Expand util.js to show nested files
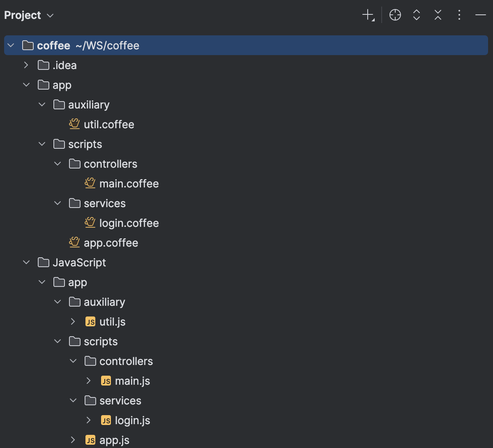This screenshot has height=448, width=493. [73, 321]
